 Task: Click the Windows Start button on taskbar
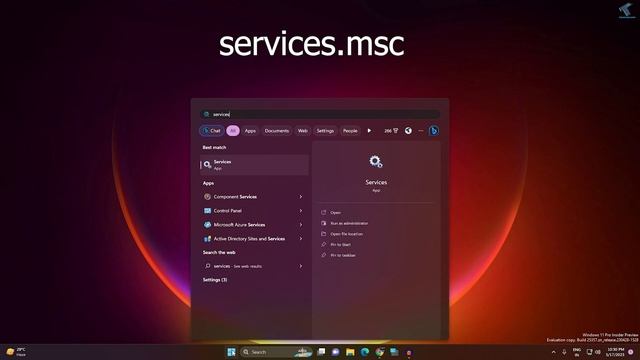click(x=231, y=352)
